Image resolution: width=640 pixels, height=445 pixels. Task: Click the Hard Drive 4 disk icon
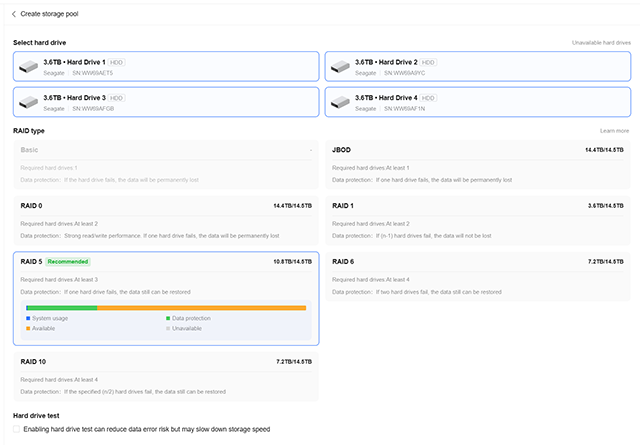(x=340, y=102)
